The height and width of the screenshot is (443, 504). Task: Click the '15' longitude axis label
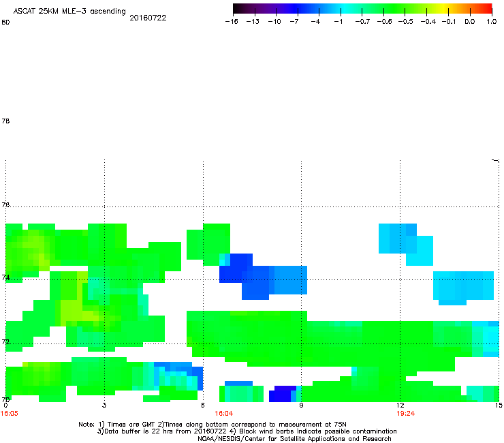pyautogui.click(x=499, y=406)
